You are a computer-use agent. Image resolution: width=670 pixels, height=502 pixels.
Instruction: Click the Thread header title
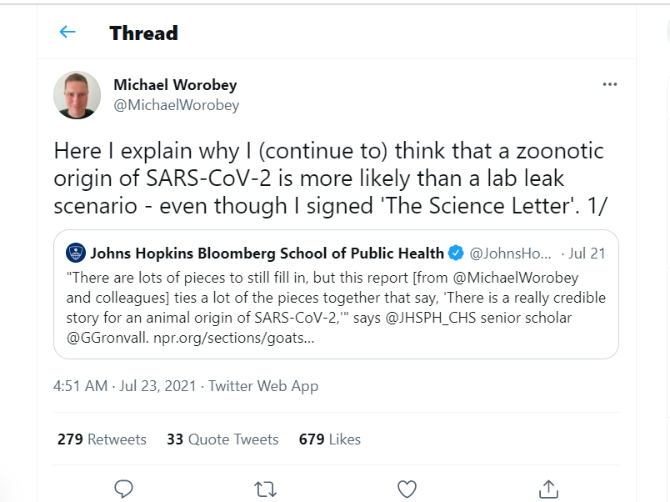pyautogui.click(x=143, y=32)
